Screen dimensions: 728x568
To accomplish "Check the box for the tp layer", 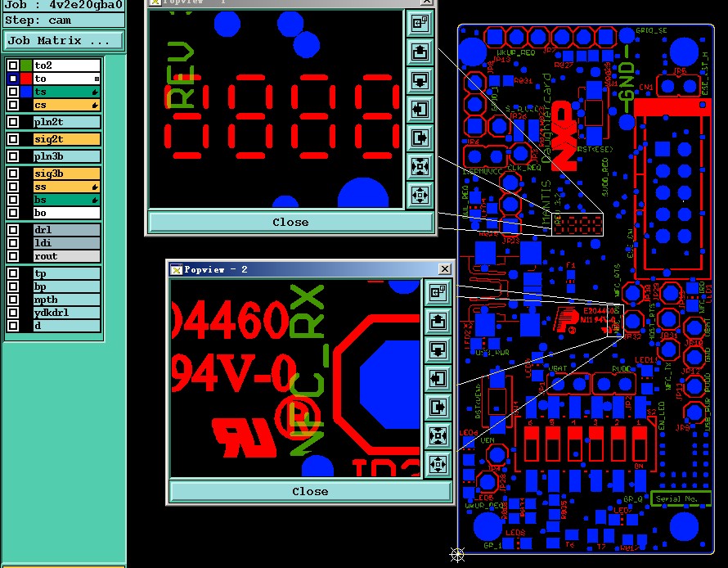I will click(13, 273).
